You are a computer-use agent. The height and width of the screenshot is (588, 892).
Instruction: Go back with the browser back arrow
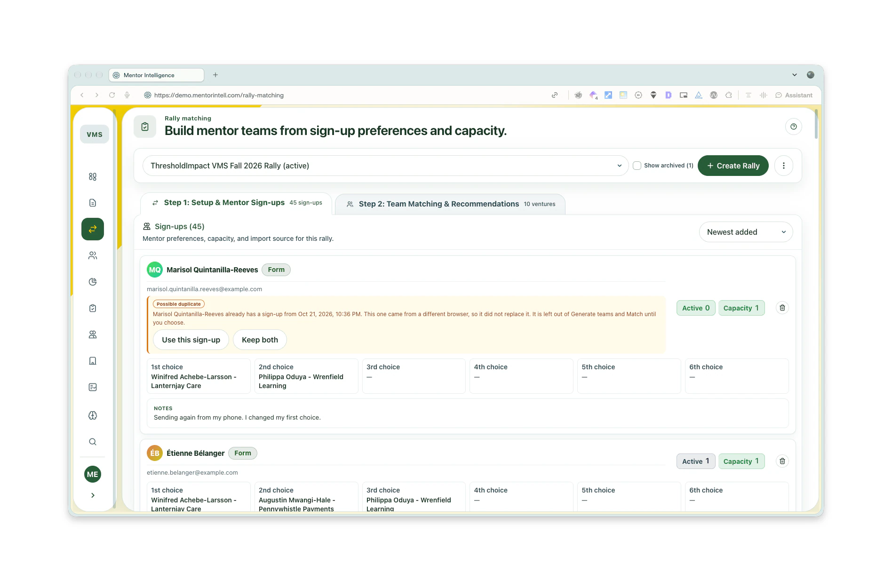pyautogui.click(x=82, y=95)
